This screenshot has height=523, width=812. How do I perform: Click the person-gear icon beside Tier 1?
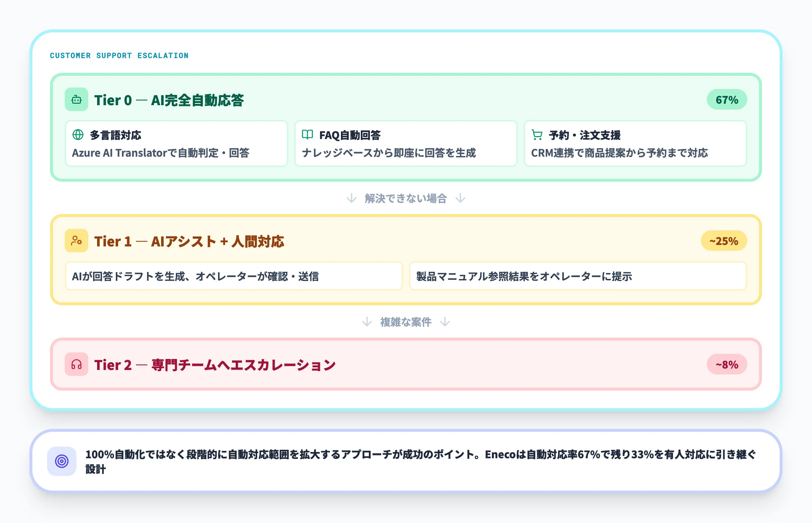[76, 241]
